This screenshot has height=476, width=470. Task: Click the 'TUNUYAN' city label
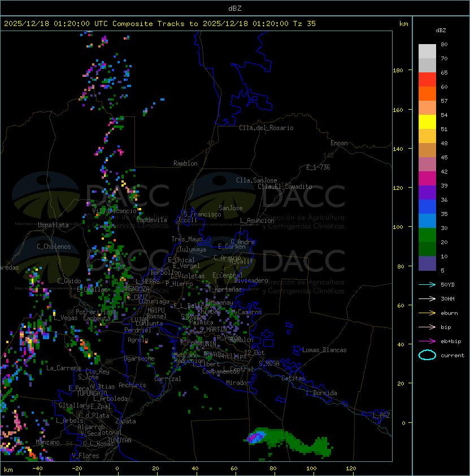(120, 440)
